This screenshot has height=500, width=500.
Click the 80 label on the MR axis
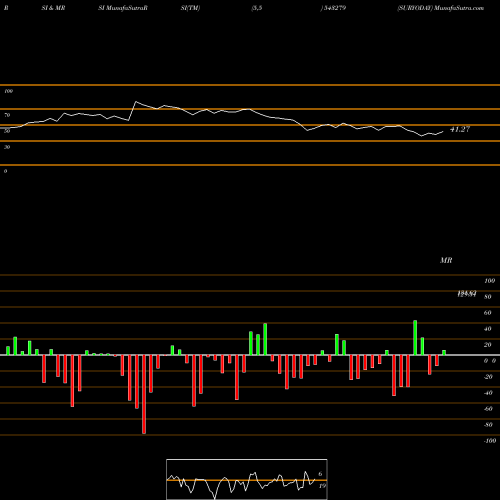(x=488, y=297)
